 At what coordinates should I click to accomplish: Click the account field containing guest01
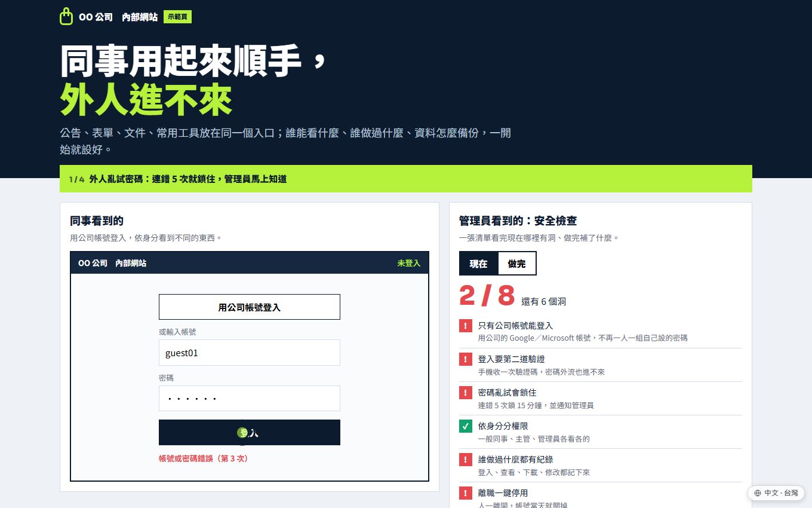(250, 353)
